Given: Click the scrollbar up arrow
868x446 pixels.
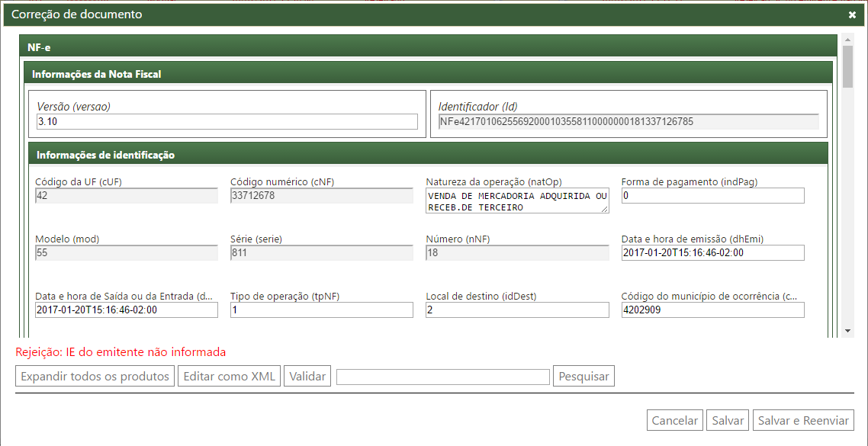Looking at the screenshot, I should pyautogui.click(x=847, y=39).
